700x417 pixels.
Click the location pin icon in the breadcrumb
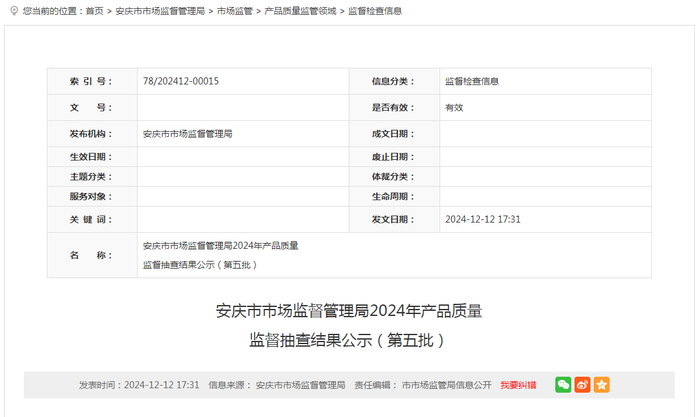pos(14,11)
